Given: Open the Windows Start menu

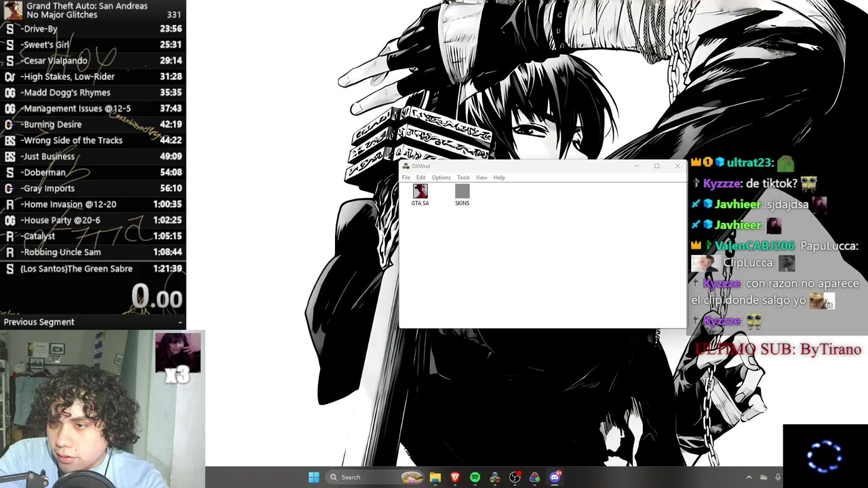Looking at the screenshot, I should 314,477.
